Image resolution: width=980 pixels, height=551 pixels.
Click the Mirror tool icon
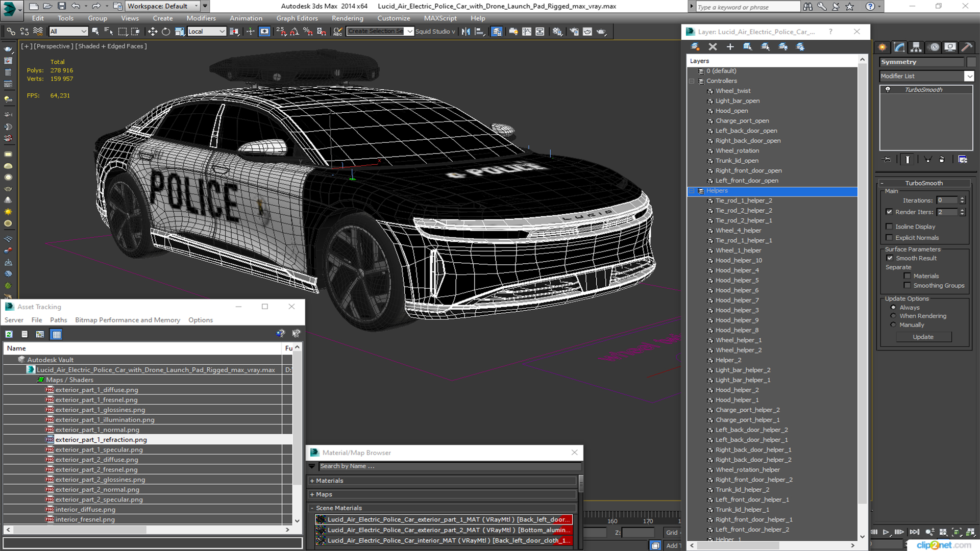(x=466, y=32)
